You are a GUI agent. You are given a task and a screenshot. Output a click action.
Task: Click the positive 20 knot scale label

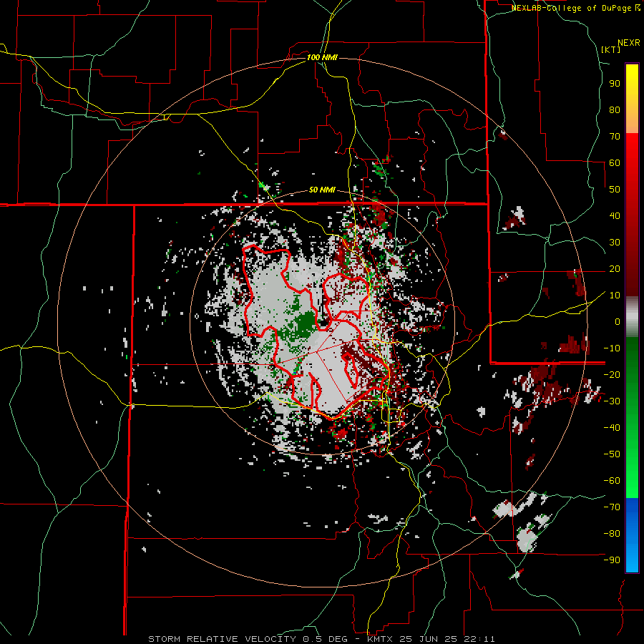click(615, 268)
